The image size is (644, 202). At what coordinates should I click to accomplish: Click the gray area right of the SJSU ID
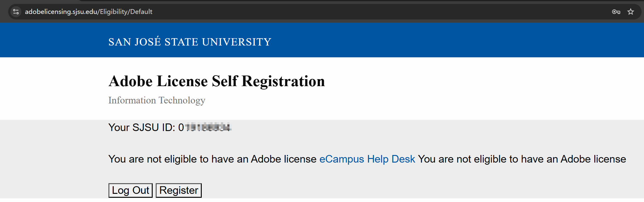[394, 127]
